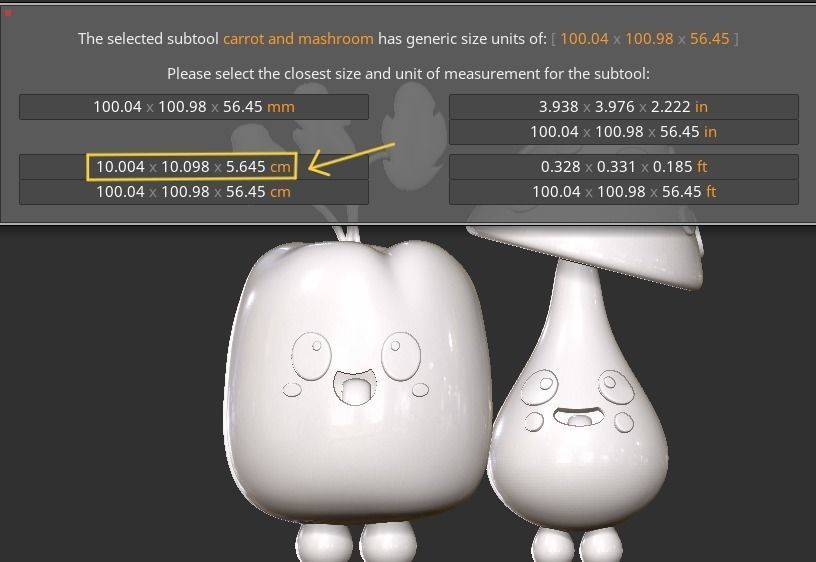
Task: Choose the 10.004 x 10.098 x 5.645 cm option
Action: click(x=194, y=167)
